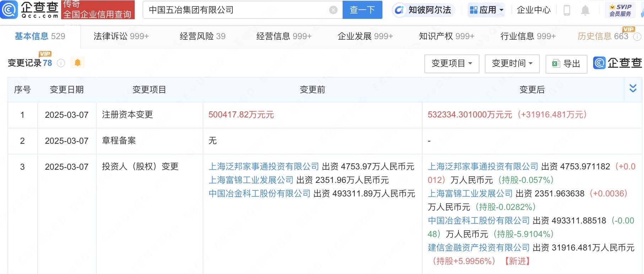Switch to 法律诉讼 999+ tab
The image size is (644, 274).
(121, 36)
